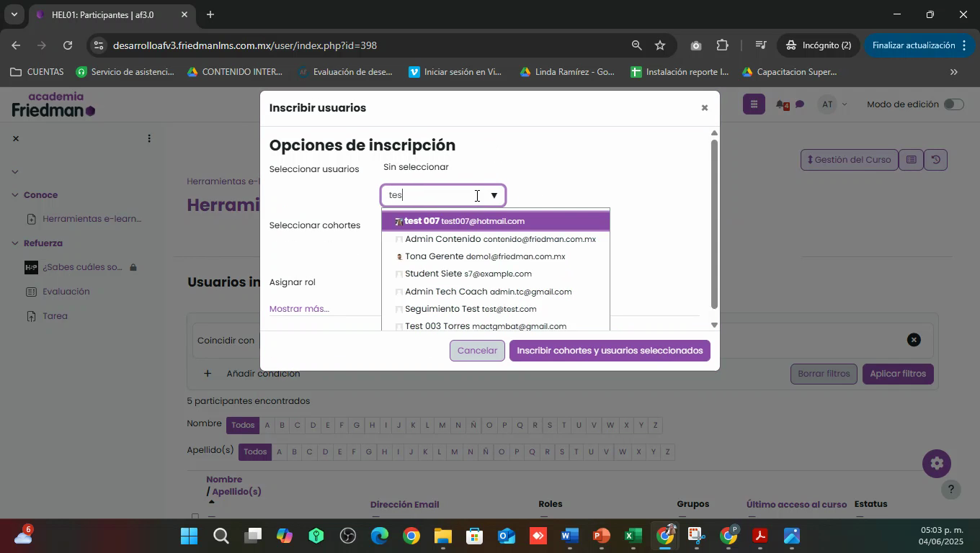The width and height of the screenshot is (980, 553).
Task: Click the AT user avatar
Action: click(827, 105)
